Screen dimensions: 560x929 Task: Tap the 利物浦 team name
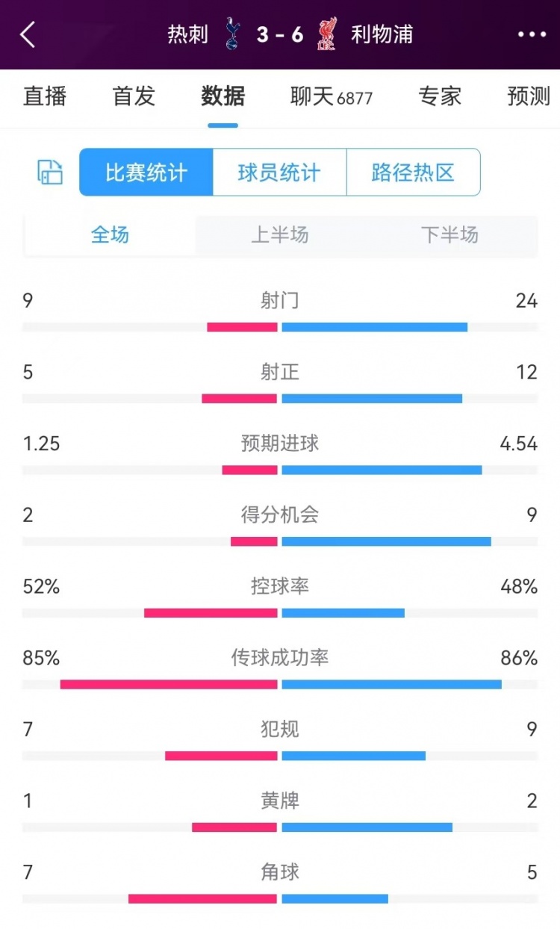[x=382, y=34]
